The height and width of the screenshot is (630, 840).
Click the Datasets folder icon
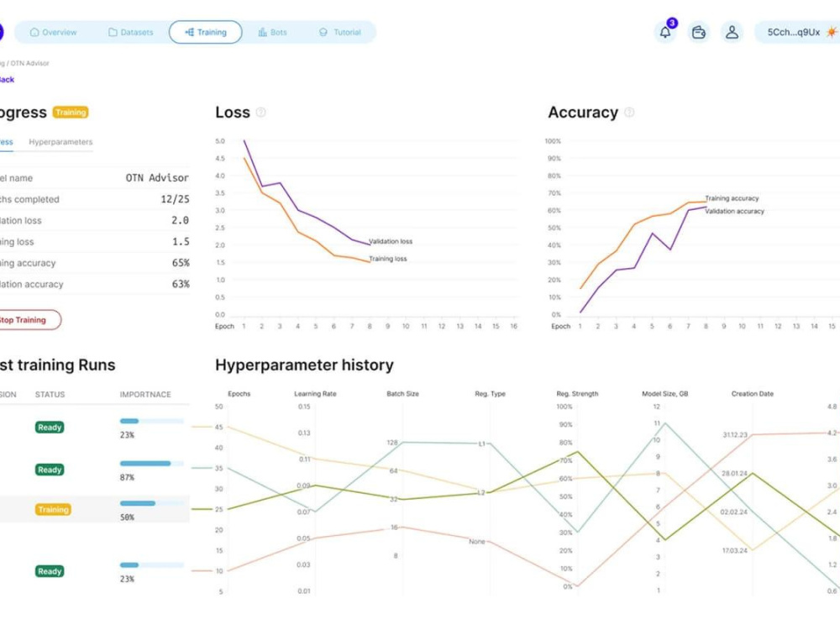113,32
